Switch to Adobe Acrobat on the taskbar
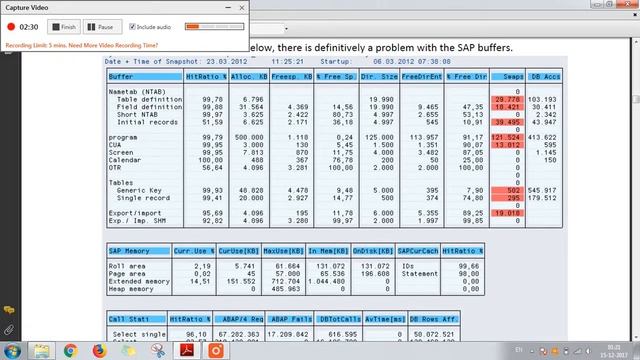 tap(187, 351)
